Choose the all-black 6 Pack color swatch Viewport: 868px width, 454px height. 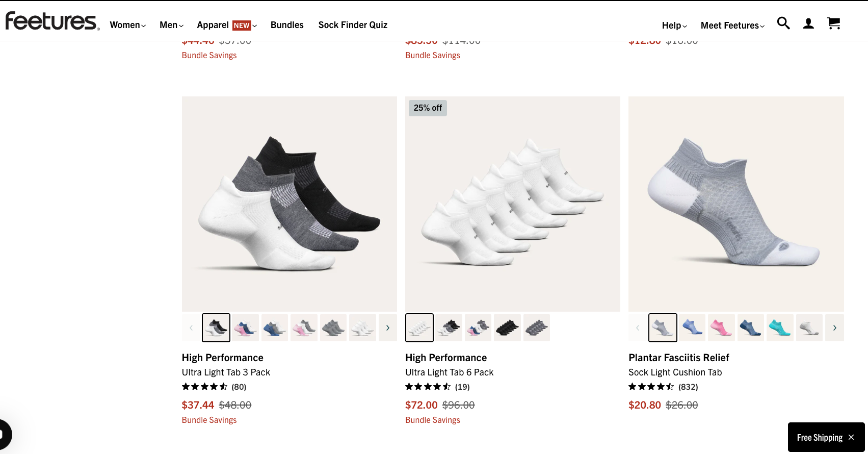pyautogui.click(x=508, y=327)
